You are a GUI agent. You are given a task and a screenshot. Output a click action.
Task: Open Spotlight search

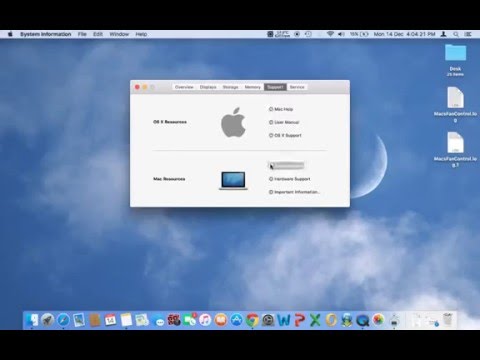click(x=456, y=34)
